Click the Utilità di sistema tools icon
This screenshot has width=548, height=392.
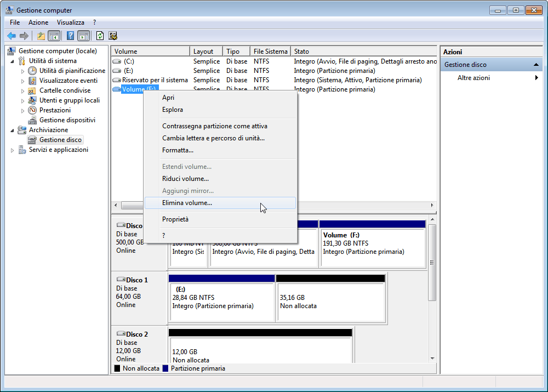point(22,61)
